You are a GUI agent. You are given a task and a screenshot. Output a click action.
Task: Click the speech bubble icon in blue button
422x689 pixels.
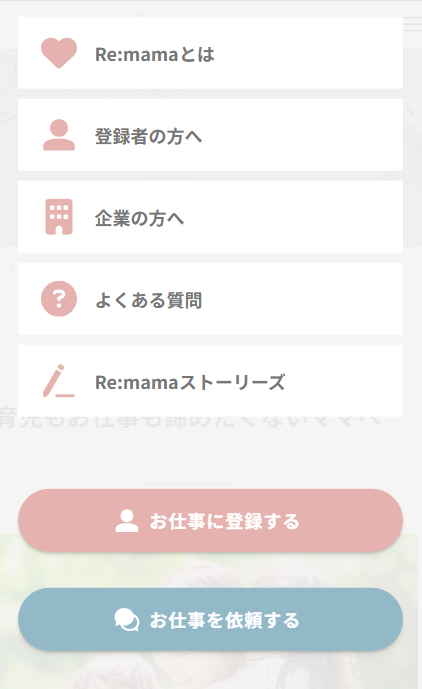(127, 620)
